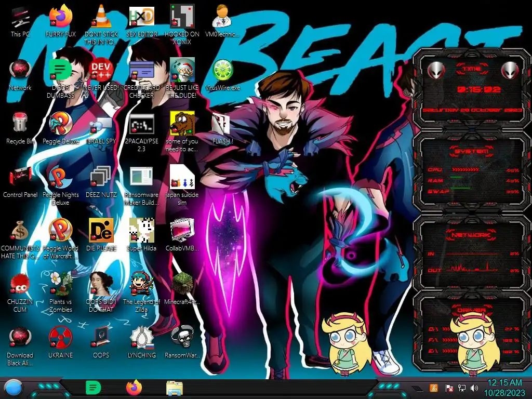Open Ransomware Maker Build... icon
This screenshot has height=399, width=532.
point(142,178)
